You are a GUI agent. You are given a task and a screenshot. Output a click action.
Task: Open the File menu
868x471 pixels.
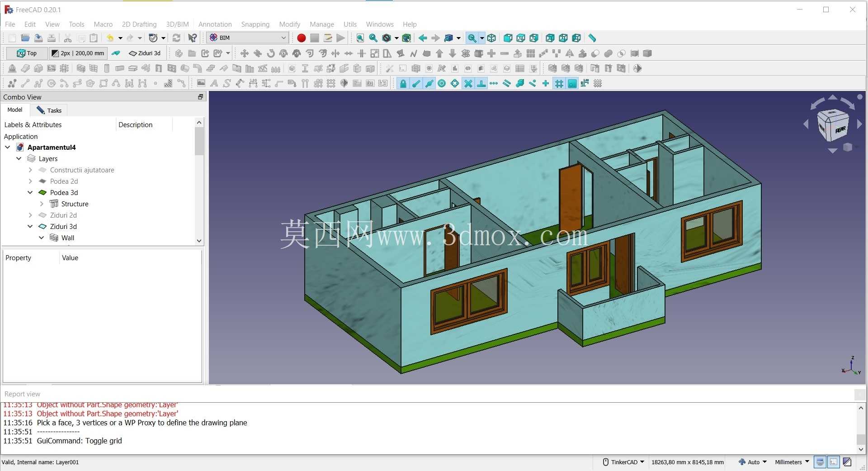(10, 24)
